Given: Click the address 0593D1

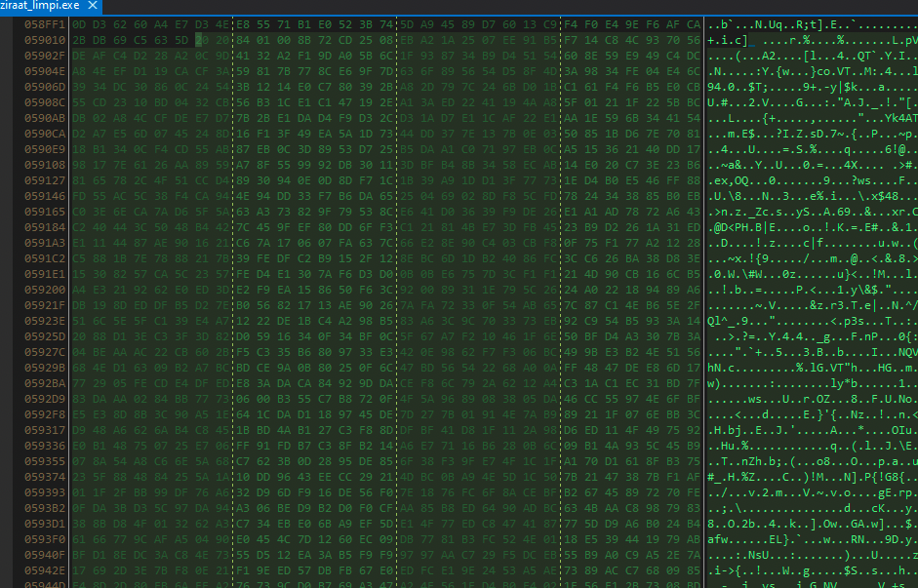Looking at the screenshot, I should pyautogui.click(x=45, y=525).
